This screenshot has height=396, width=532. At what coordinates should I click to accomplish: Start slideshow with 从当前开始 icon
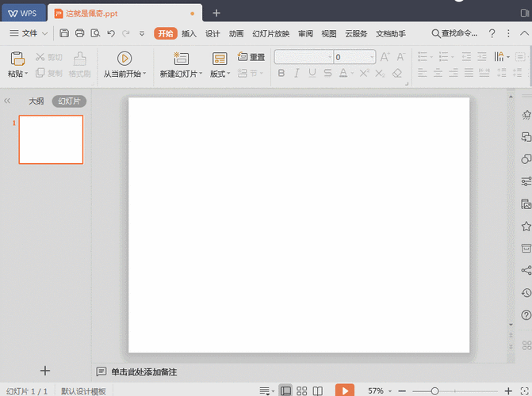coord(124,59)
